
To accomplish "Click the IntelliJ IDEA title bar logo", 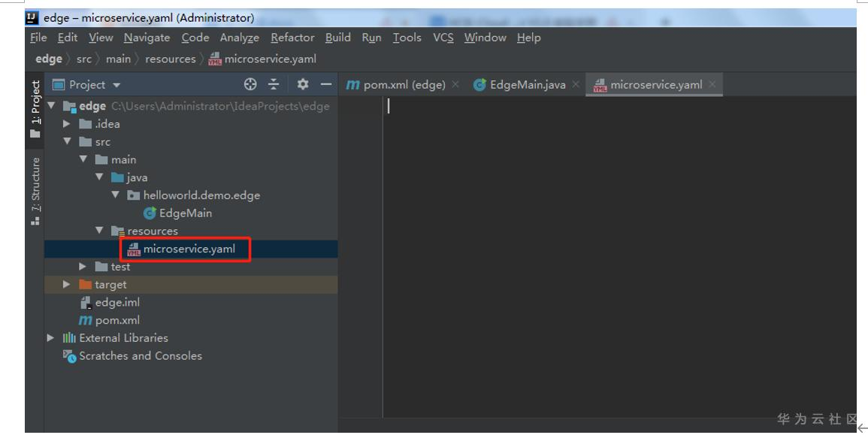I will [32, 17].
